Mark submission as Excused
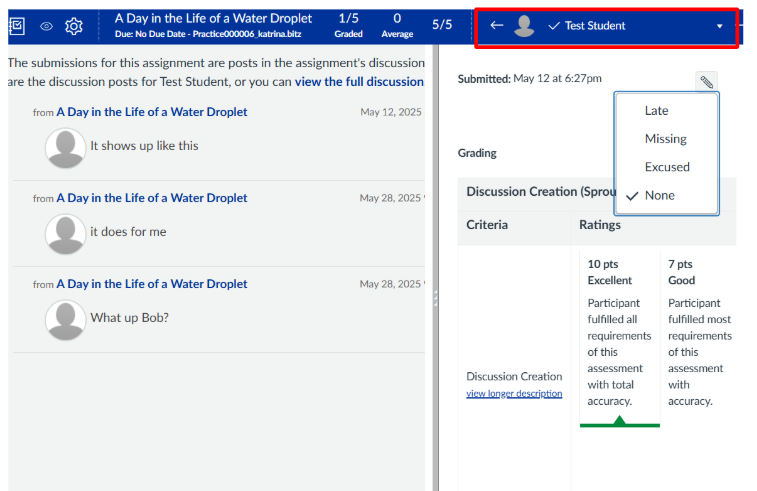Viewport: 757px width, 491px height. point(667,167)
